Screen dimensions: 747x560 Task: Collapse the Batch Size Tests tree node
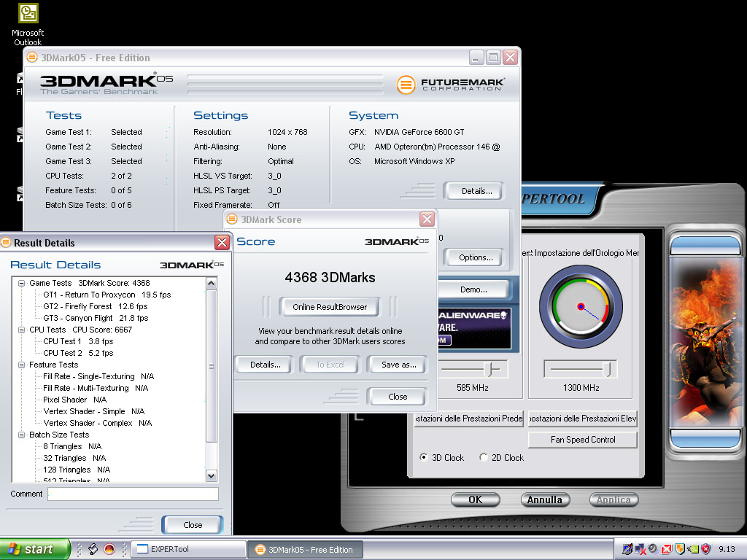coord(21,435)
